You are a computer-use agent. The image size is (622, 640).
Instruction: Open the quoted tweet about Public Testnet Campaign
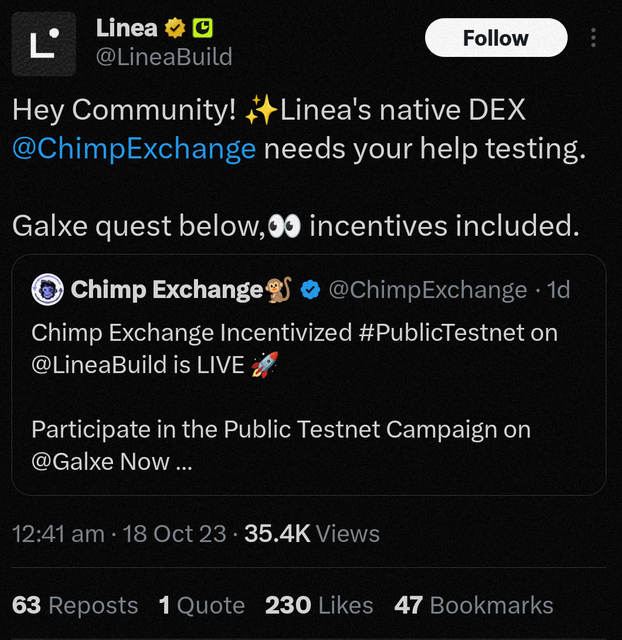tap(309, 375)
